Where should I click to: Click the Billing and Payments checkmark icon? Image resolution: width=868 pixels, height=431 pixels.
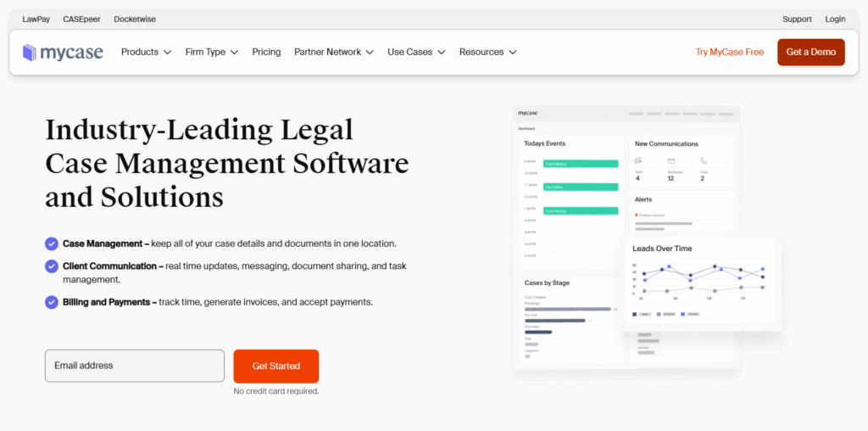[52, 303]
